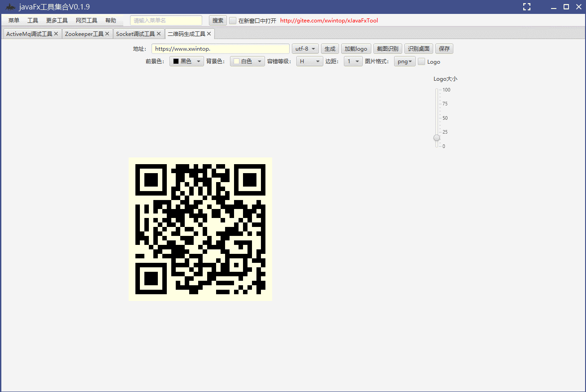Enable the Logo checkbox
586x392 pixels.
[421, 61]
